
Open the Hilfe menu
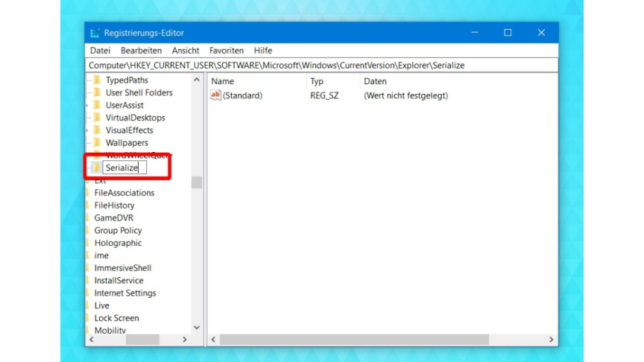[263, 51]
